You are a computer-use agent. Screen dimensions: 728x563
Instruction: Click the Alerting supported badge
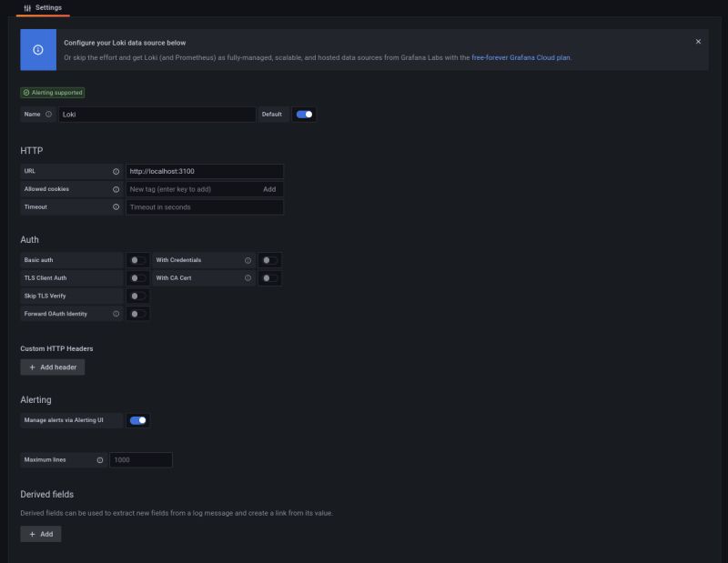pyautogui.click(x=51, y=92)
